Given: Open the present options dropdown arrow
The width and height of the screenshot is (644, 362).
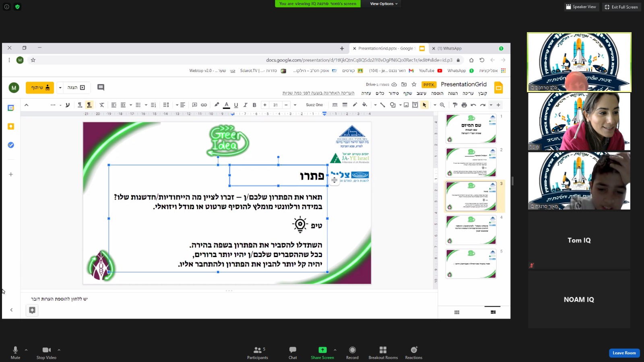Looking at the screenshot, I should pos(60,87).
